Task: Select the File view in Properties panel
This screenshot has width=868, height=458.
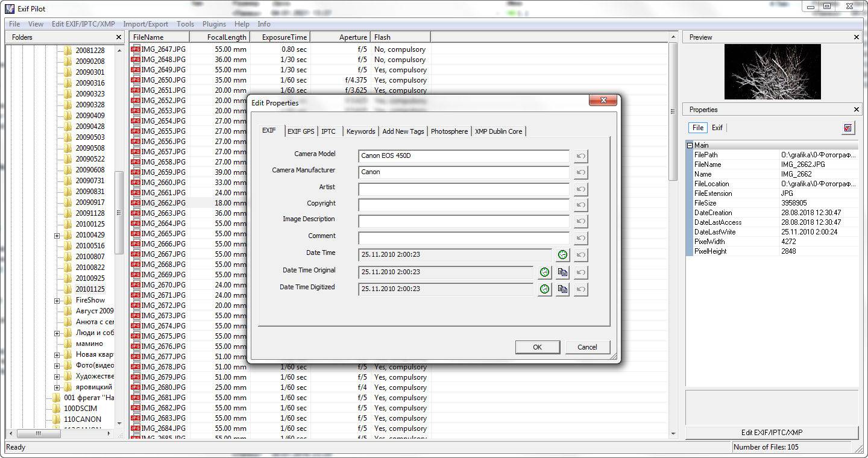Action: tap(698, 128)
